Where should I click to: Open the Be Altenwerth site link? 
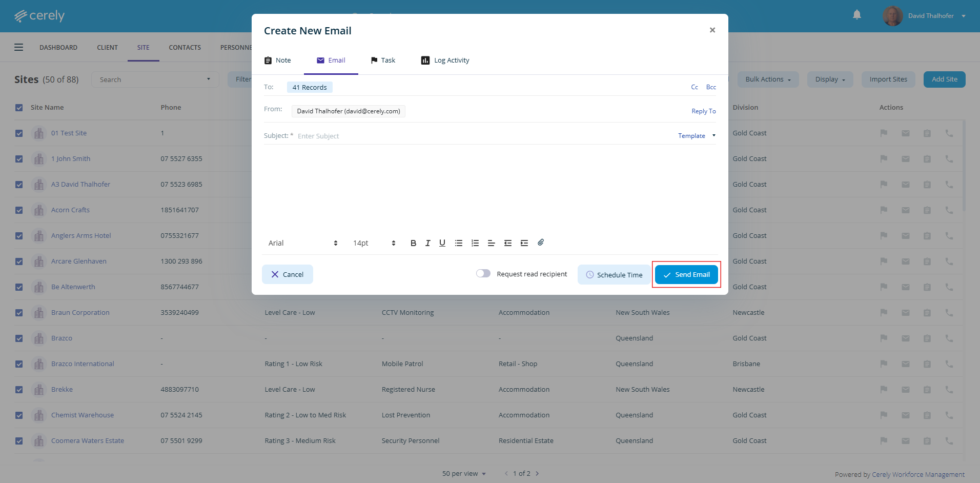(73, 287)
